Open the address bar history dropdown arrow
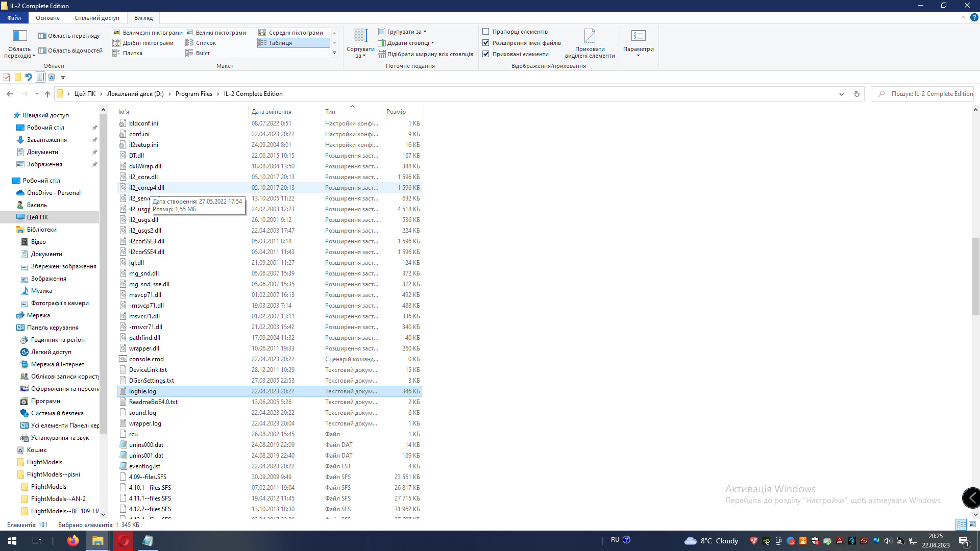 841,94
